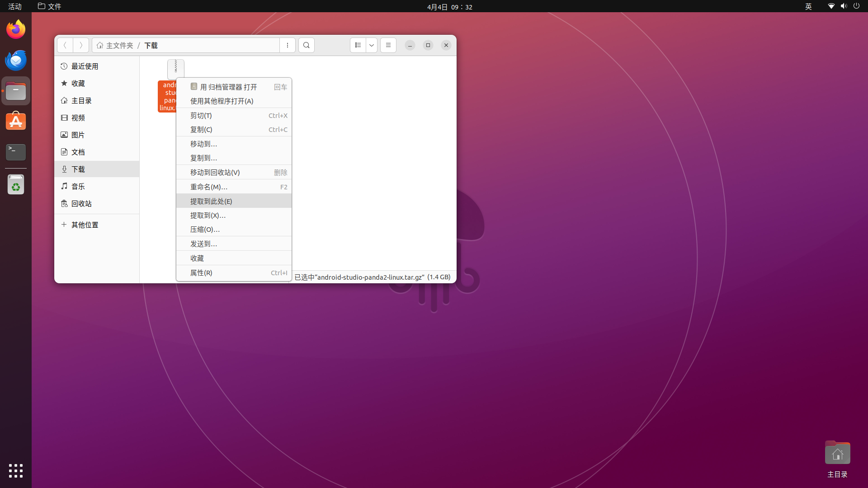The image size is (868, 488).
Task: Go to 最近使用 in sidebar
Action: point(85,66)
